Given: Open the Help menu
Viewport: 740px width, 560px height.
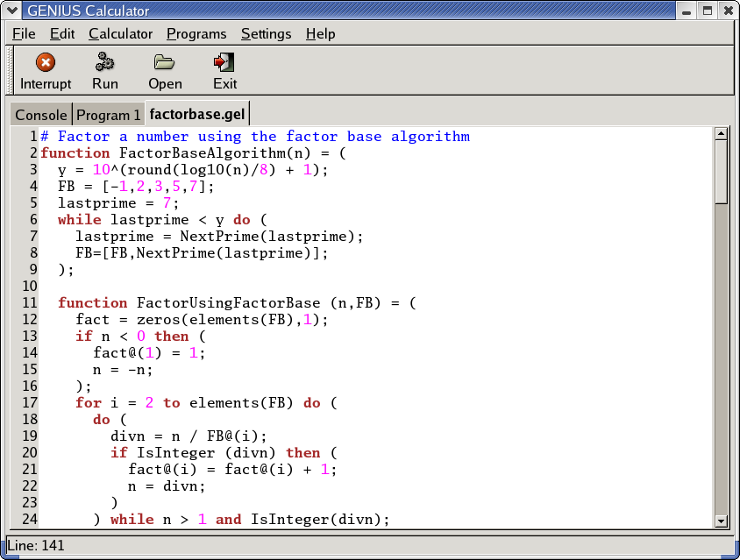Looking at the screenshot, I should click(320, 34).
